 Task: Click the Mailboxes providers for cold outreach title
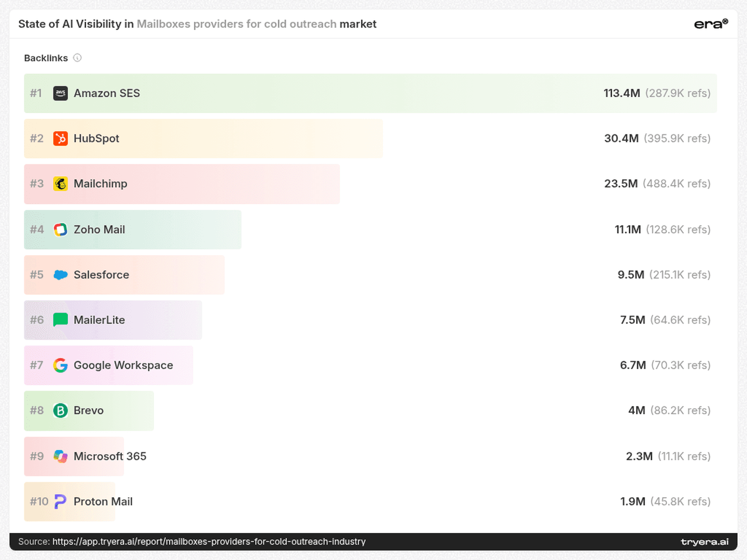pyautogui.click(x=237, y=24)
